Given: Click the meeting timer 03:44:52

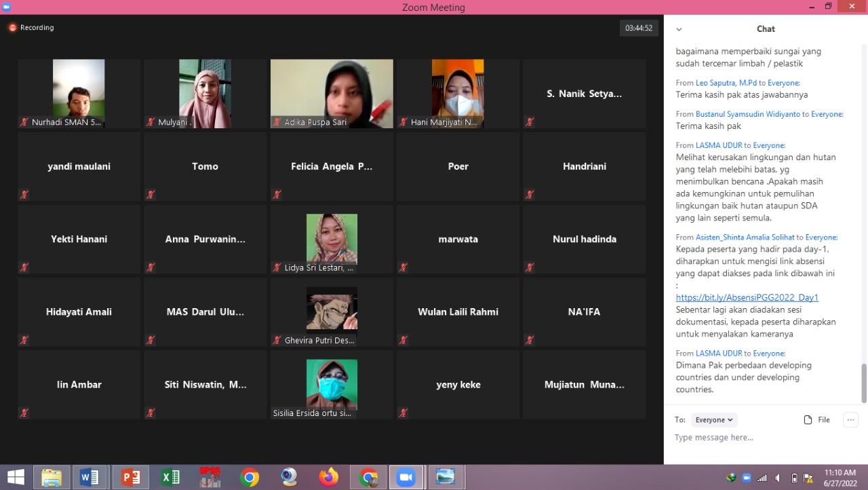Looking at the screenshot, I should coord(639,28).
